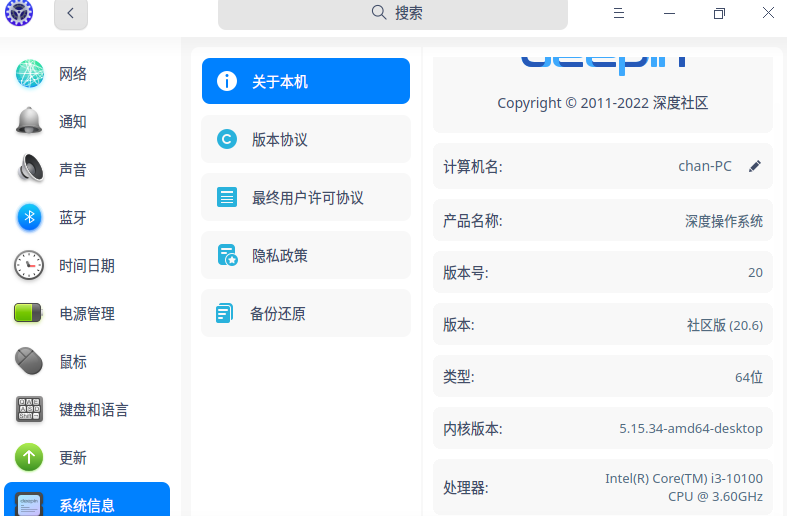Close the control center window
787x516 pixels.
coord(768,13)
